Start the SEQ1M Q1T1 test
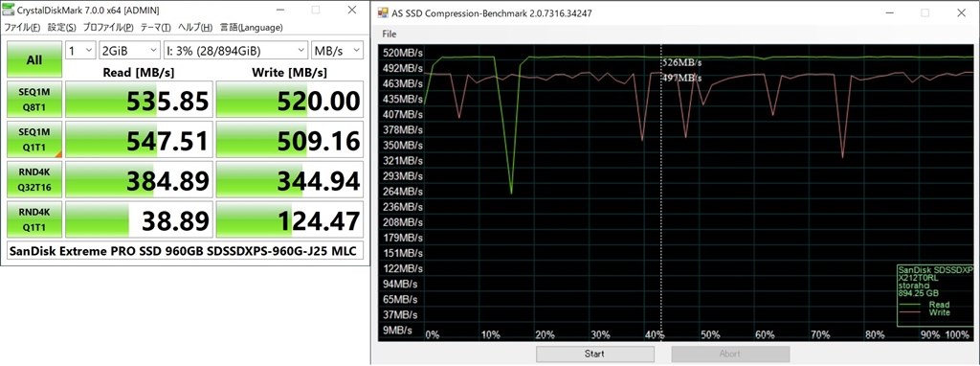Viewport: 980px width, 366px height. coord(34,140)
